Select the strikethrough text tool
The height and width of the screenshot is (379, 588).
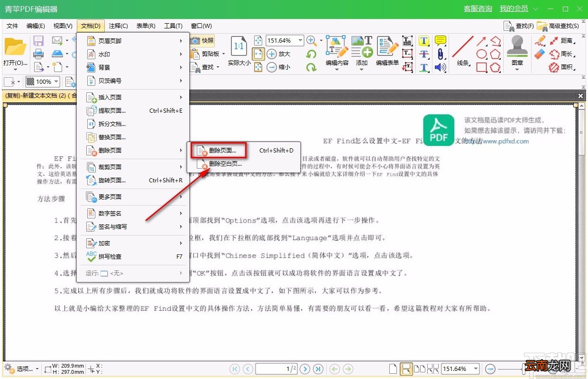pyautogui.click(x=424, y=54)
